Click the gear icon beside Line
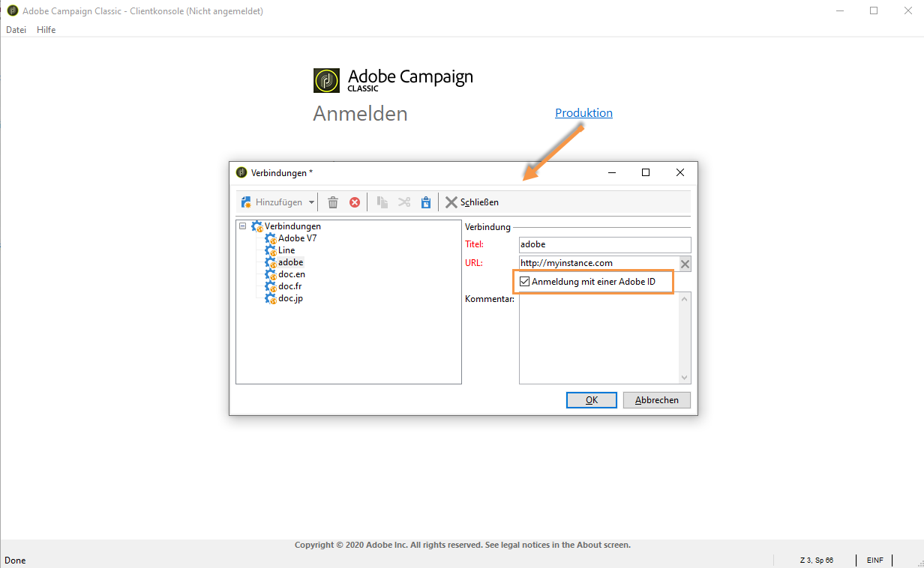Image resolution: width=924 pixels, height=568 pixels. coord(271,250)
